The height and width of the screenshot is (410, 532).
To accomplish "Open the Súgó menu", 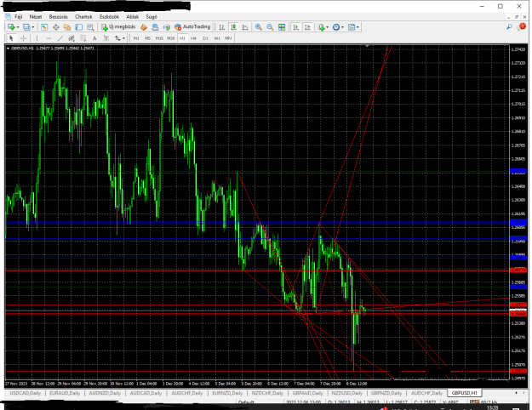I will [x=152, y=17].
